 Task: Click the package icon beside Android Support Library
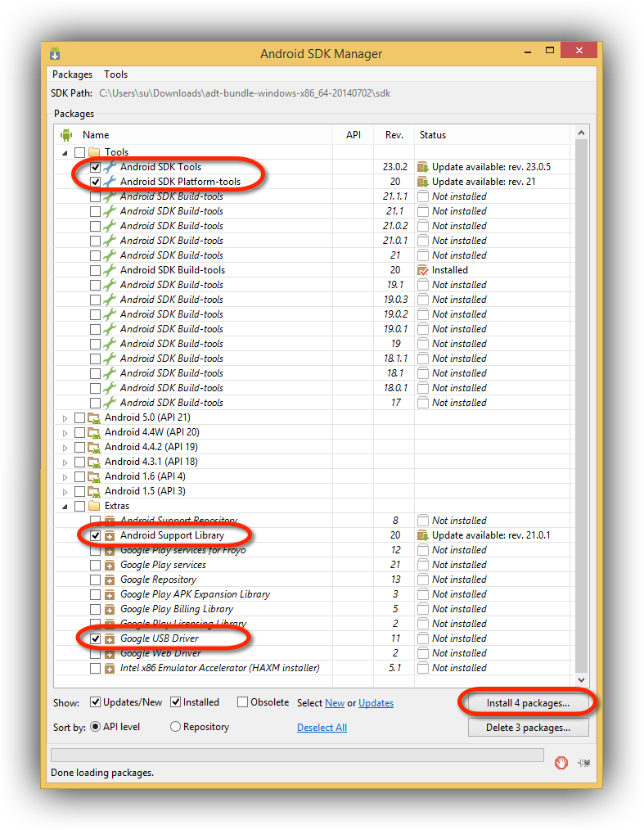(110, 535)
